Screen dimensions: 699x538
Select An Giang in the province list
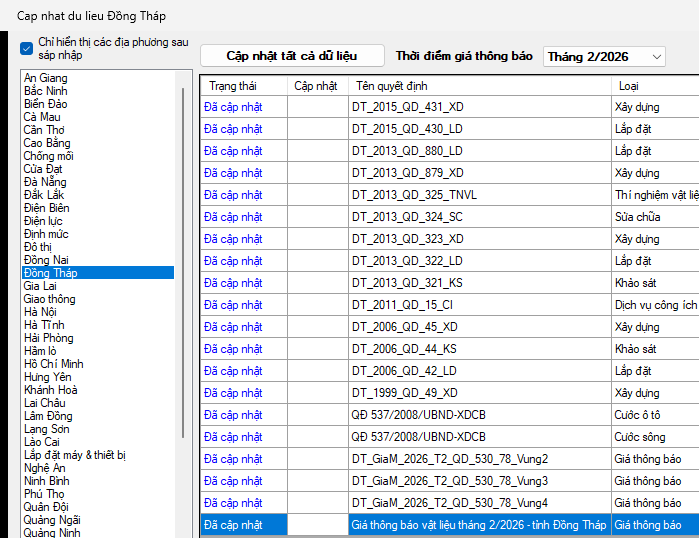pos(46,78)
